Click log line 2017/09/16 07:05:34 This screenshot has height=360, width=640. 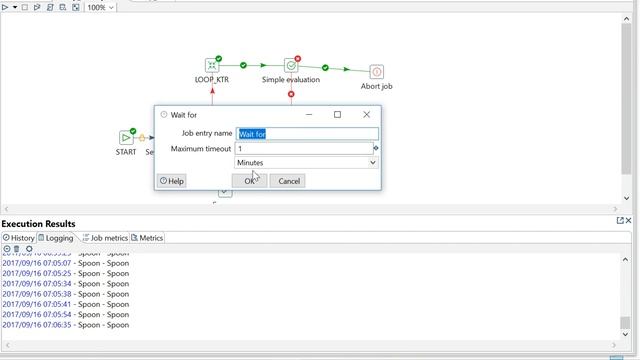click(66, 284)
